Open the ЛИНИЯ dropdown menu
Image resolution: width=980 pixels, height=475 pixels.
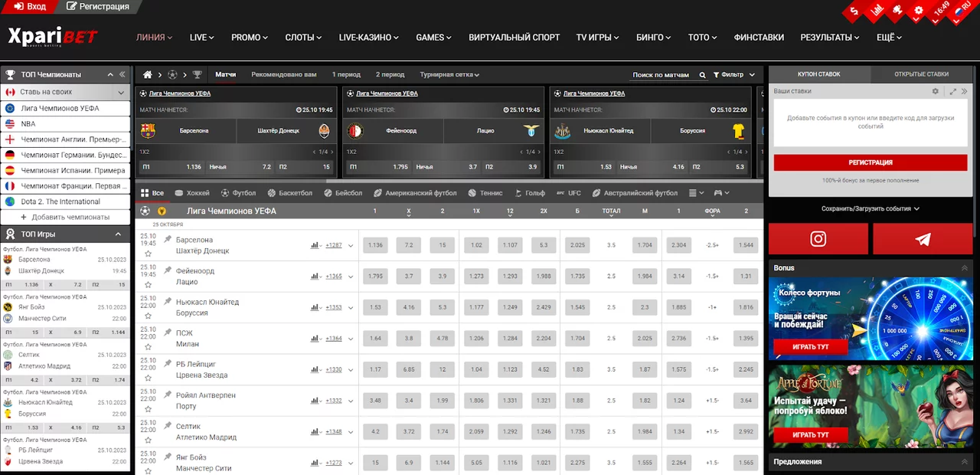[154, 37]
